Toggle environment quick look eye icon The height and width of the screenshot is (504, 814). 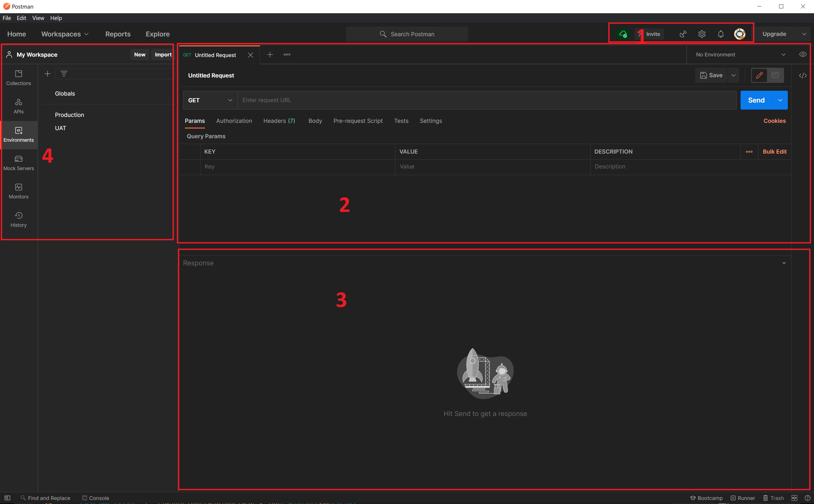tap(803, 55)
